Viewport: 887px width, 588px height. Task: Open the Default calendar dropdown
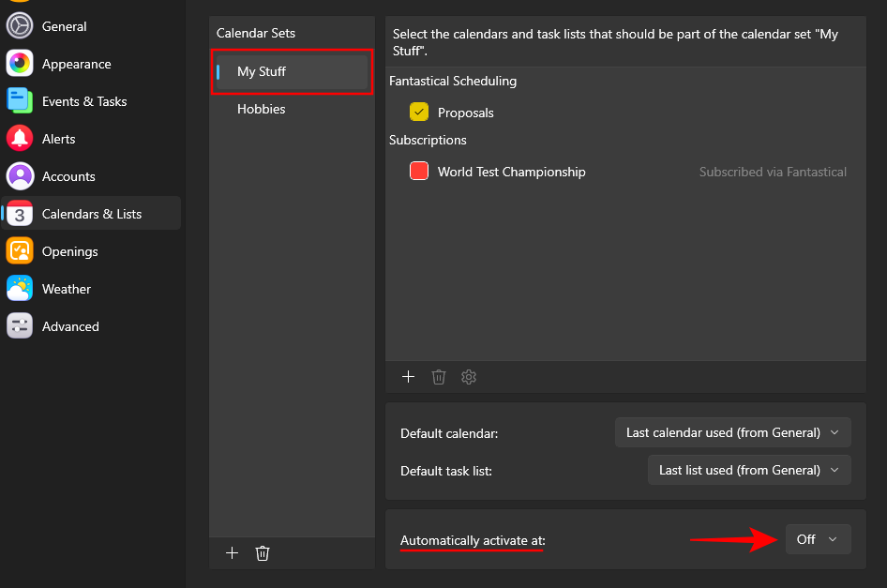[x=732, y=432]
